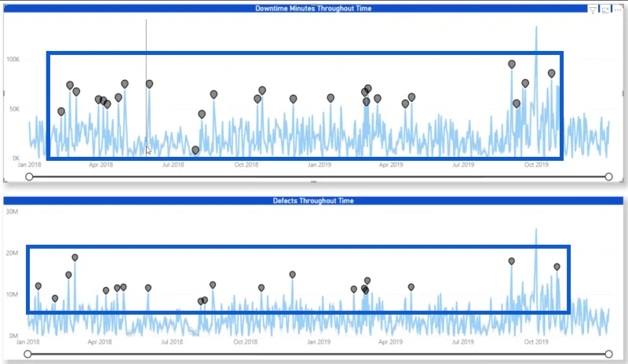Click the 'Defects Throughout Time' title

click(x=313, y=201)
